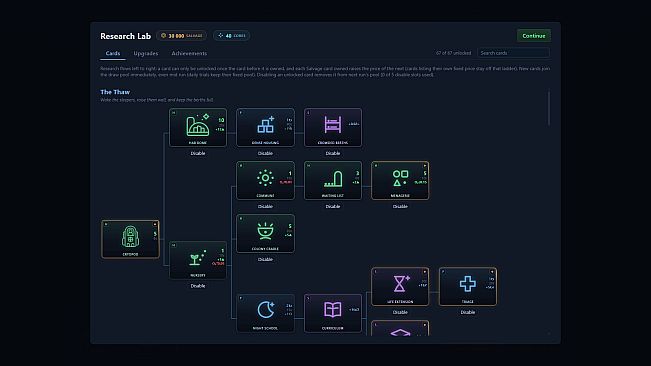Select the Life Extension hourglass icon
This screenshot has height=366, width=651.
pyautogui.click(x=401, y=283)
